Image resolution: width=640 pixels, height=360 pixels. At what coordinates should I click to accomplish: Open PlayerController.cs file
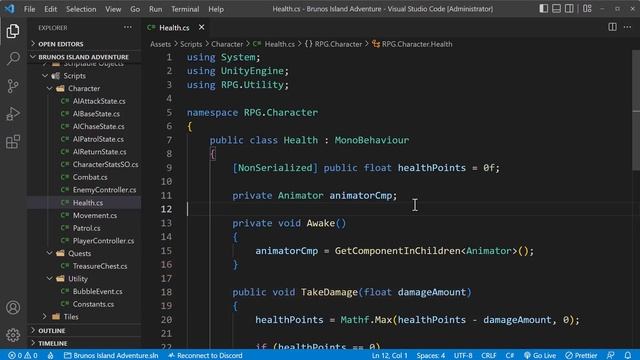(103, 240)
